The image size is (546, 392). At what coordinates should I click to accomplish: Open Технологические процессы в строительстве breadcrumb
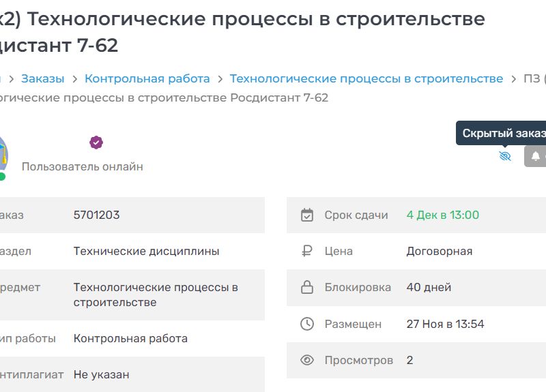coord(366,79)
